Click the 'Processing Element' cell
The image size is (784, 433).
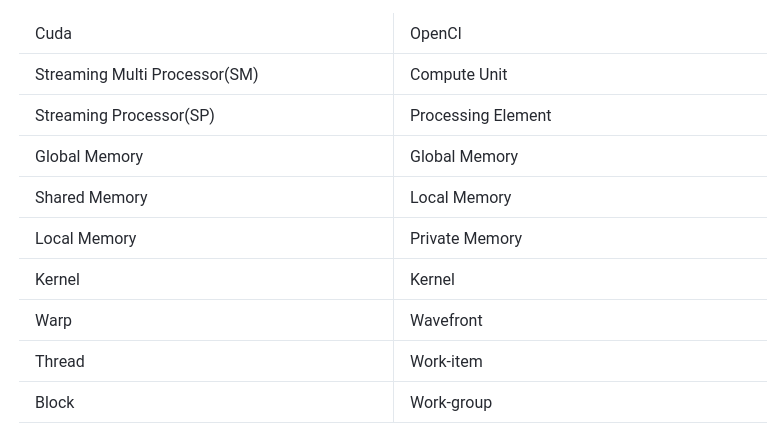(x=580, y=115)
